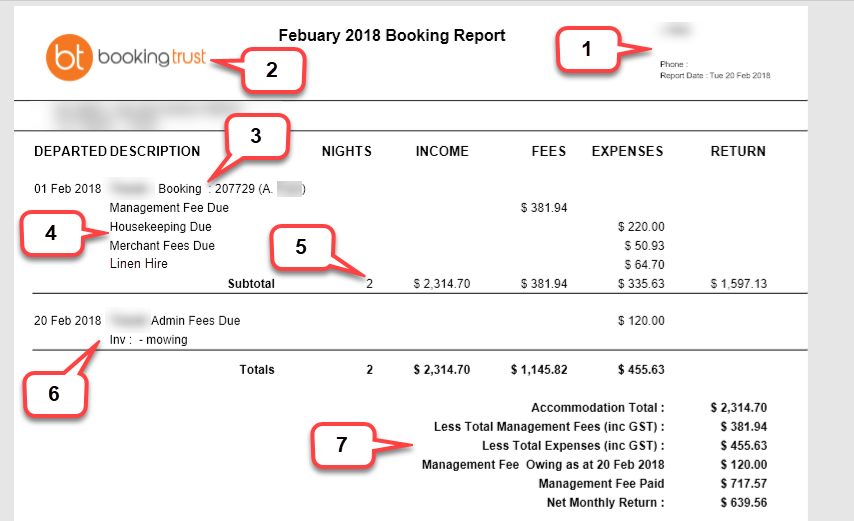This screenshot has width=854, height=521.
Task: Click callout number 7 beside the summary totals
Action: point(341,445)
